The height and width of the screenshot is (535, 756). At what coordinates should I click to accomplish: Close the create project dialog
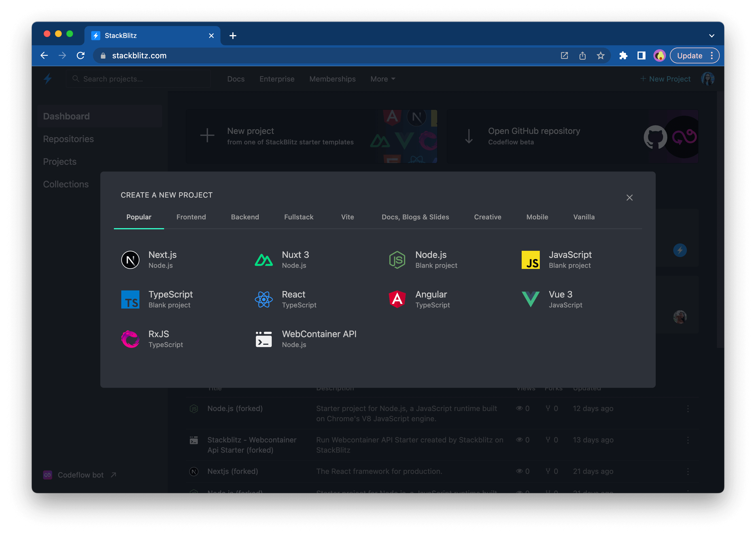click(x=629, y=197)
